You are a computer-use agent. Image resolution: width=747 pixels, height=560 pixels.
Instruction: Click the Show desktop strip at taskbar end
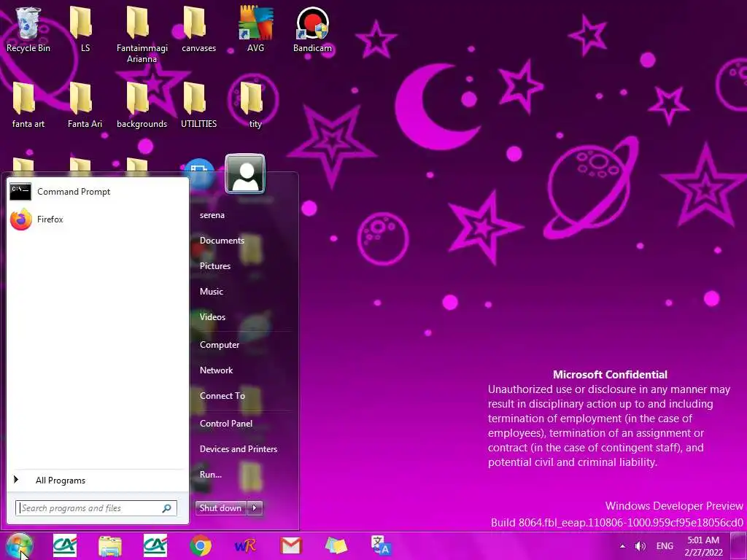740,546
